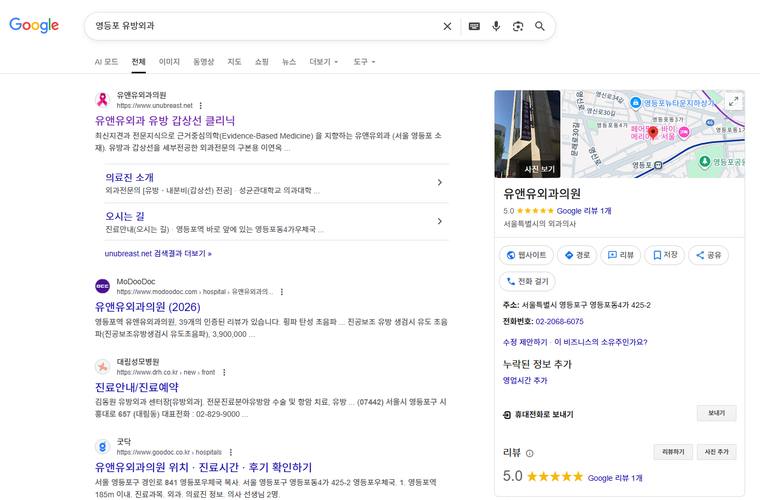Open 유앤유외과의원 (2026) result
The width and height of the screenshot is (760, 500).
point(147,307)
